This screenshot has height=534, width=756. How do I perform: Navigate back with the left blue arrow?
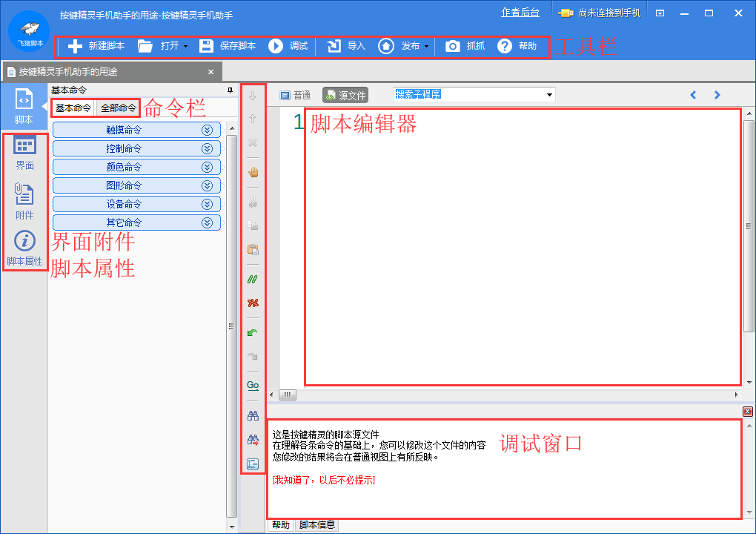(x=693, y=95)
